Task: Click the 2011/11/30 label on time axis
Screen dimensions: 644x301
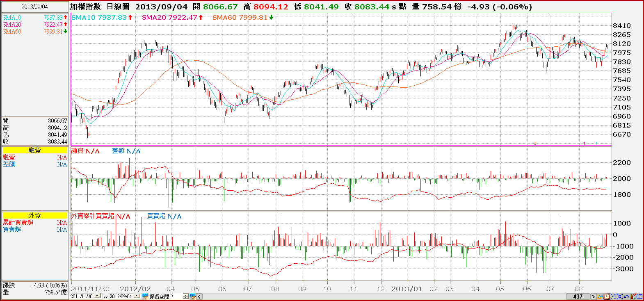Action: 91,289
